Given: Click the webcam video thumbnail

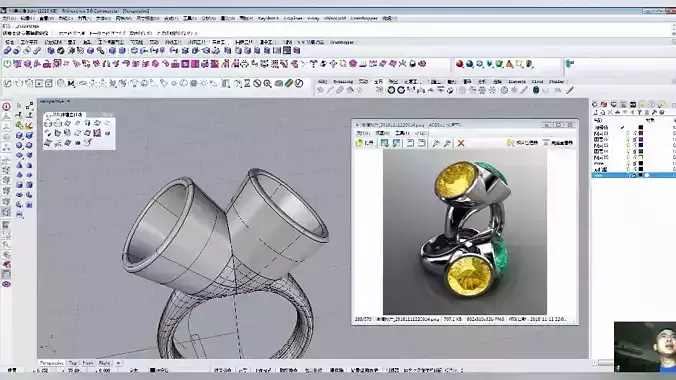Looking at the screenshot, I should (645, 347).
